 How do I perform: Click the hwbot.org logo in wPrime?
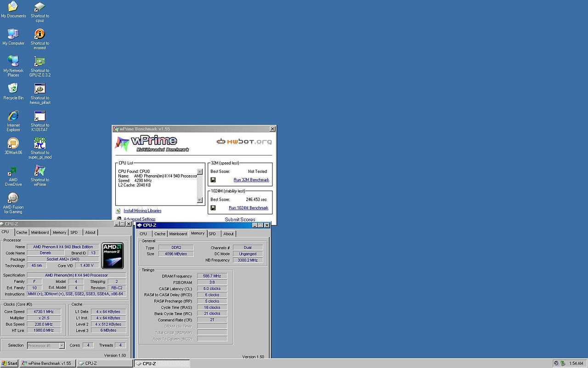(244, 141)
